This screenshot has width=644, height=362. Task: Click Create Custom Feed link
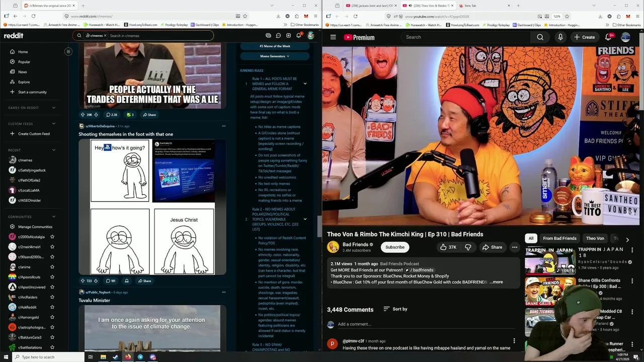[34, 134]
